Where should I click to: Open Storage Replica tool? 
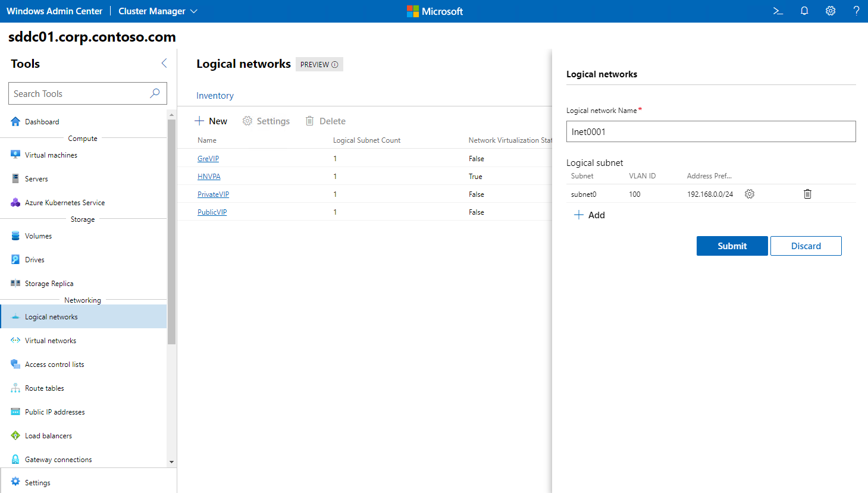pyautogui.click(x=83, y=283)
